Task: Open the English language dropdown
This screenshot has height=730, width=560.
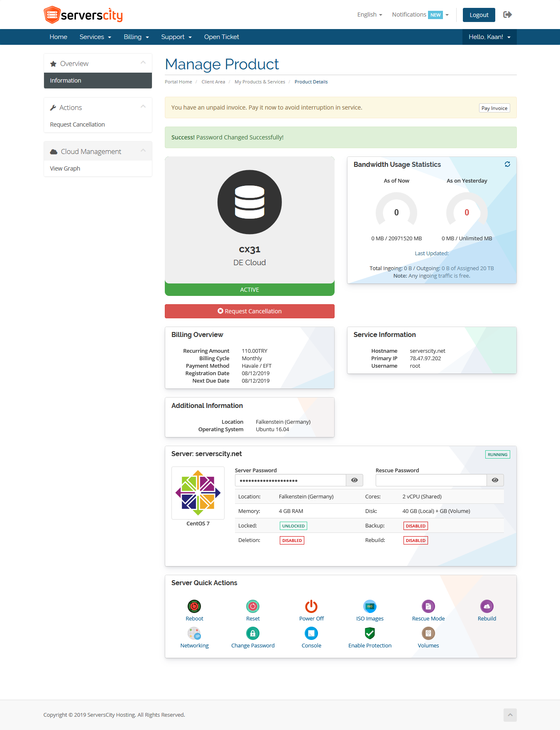Action: coord(369,15)
